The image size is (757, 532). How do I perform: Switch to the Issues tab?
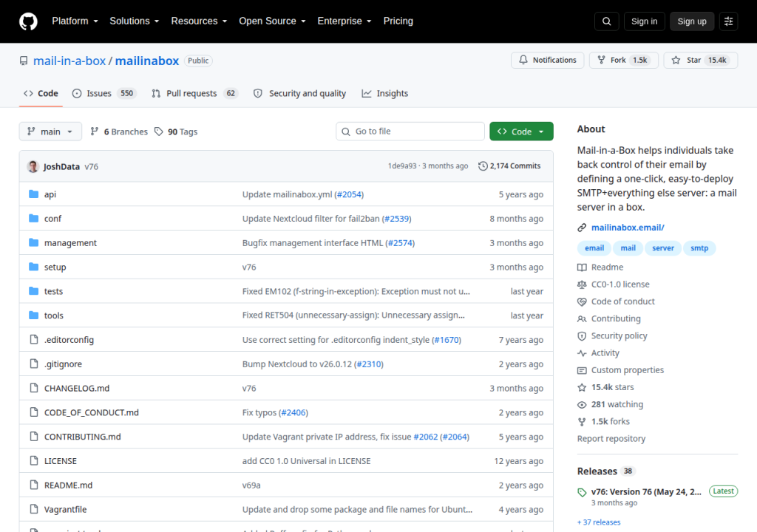tap(104, 93)
